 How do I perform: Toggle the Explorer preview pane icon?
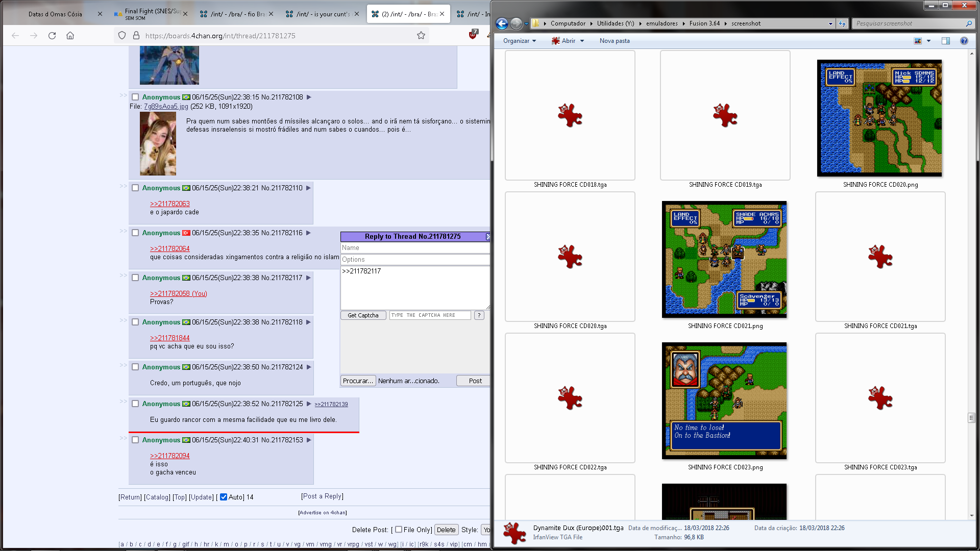[946, 41]
